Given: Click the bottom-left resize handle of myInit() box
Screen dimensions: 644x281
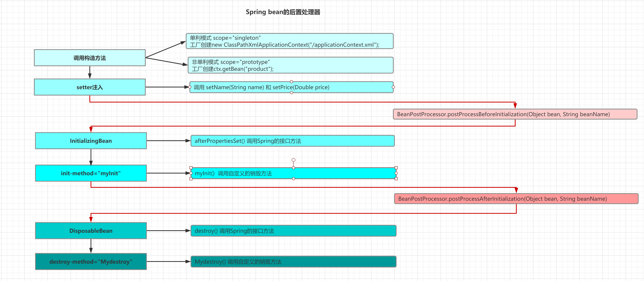Looking at the screenshot, I should [191, 179].
